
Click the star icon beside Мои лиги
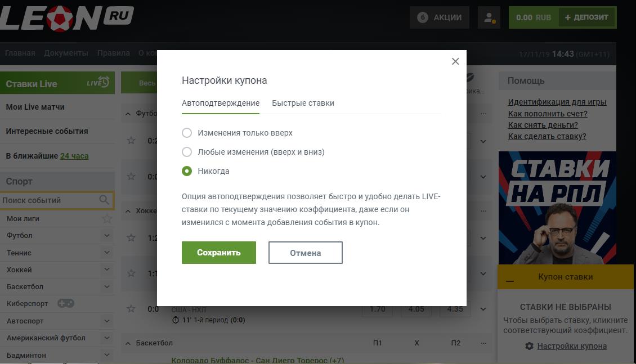(x=107, y=219)
